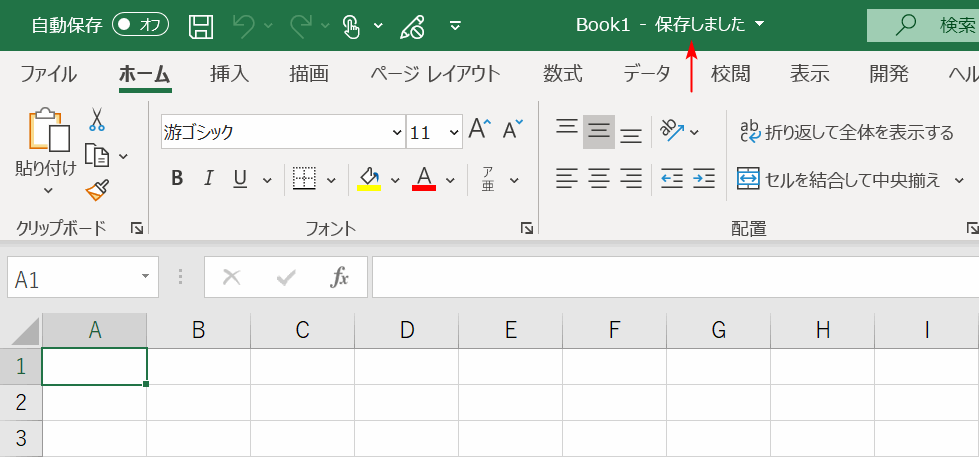
Task: Click 折り返して全体を表示する button
Action: click(x=847, y=132)
